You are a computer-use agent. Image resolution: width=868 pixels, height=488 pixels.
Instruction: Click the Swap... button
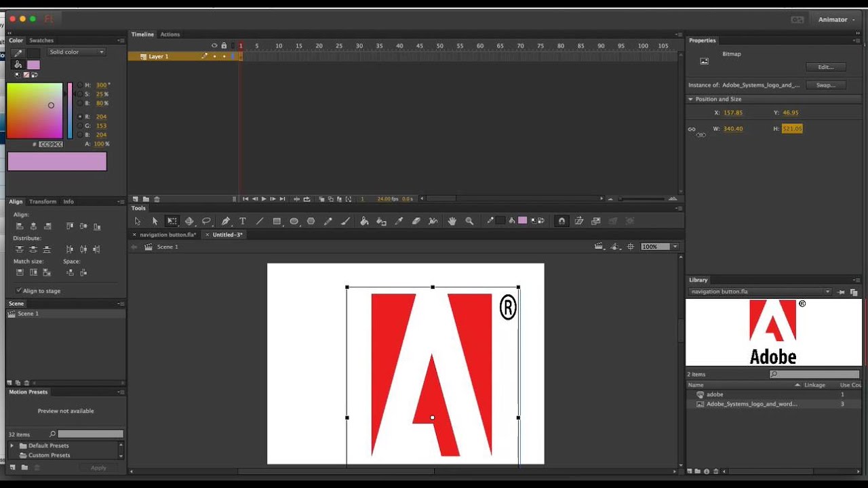pos(825,85)
